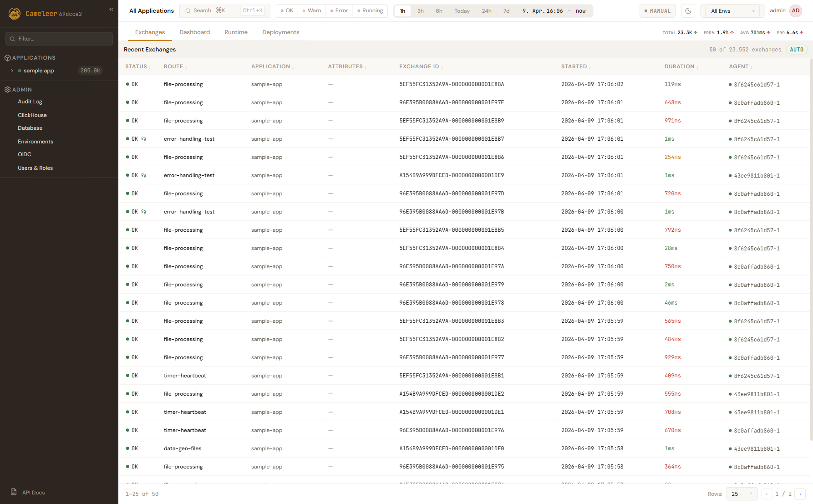Collapse the sidebar with double-chevron icon
Screen dimensions: 813x504
point(111,10)
